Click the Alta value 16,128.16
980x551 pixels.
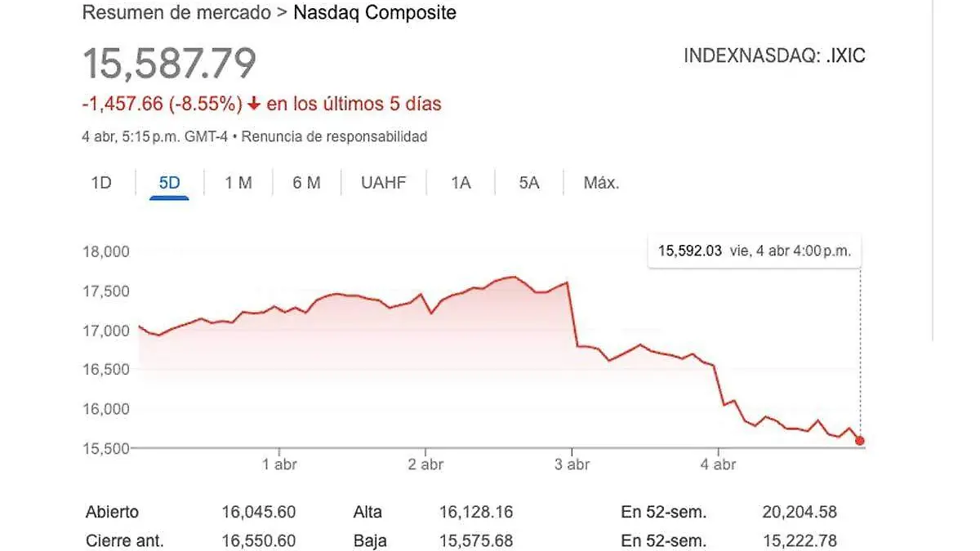(x=477, y=512)
